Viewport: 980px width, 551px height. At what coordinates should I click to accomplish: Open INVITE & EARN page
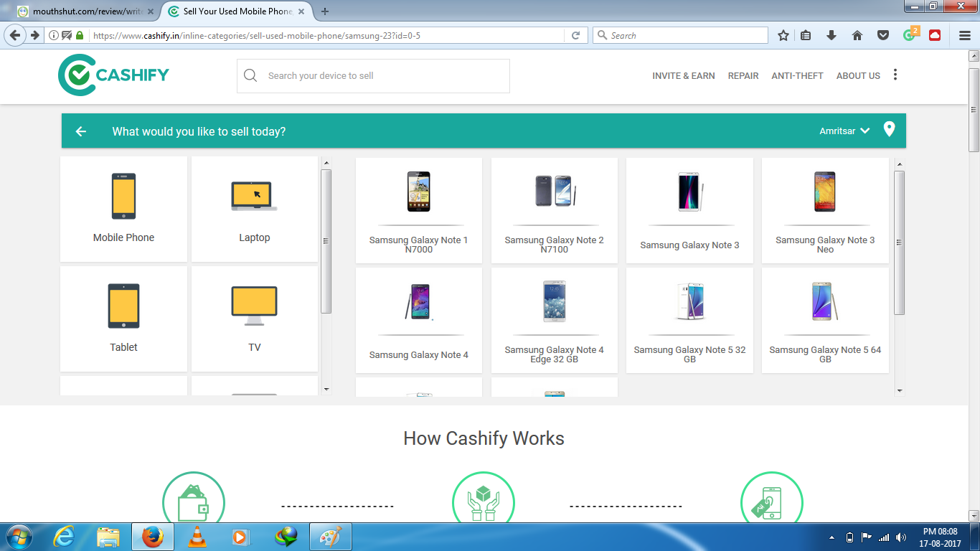click(683, 75)
